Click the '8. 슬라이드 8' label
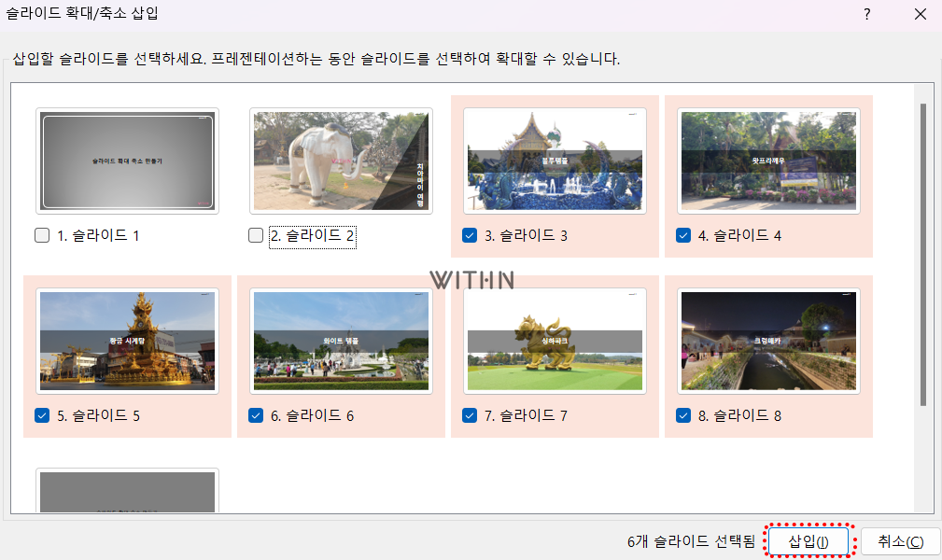The width and height of the screenshot is (942, 560). [x=739, y=415]
